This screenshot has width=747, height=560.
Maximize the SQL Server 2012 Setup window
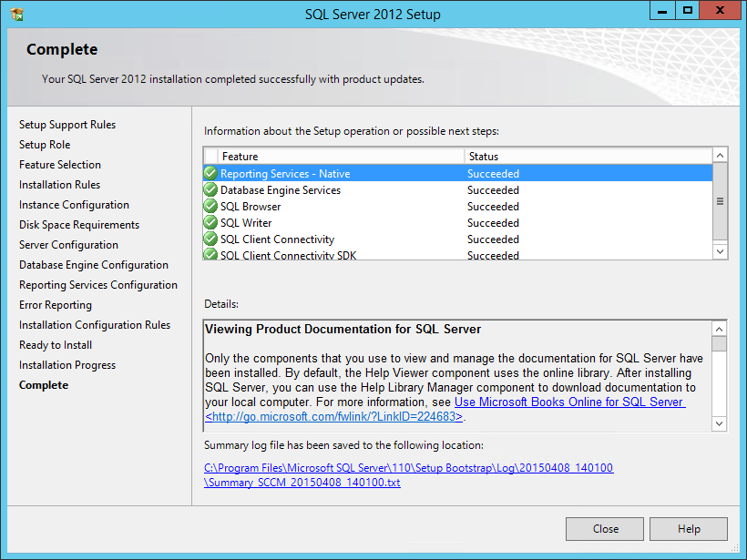click(688, 11)
